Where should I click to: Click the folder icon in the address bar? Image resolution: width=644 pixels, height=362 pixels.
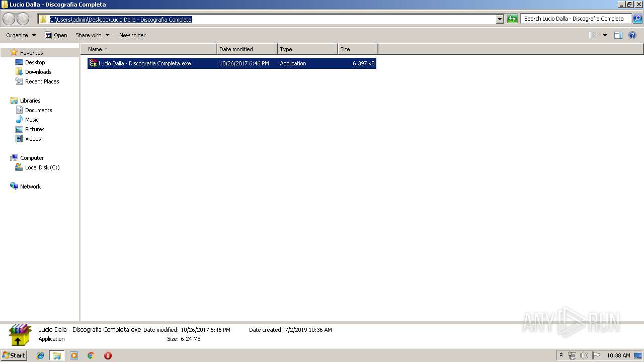pos(43,19)
